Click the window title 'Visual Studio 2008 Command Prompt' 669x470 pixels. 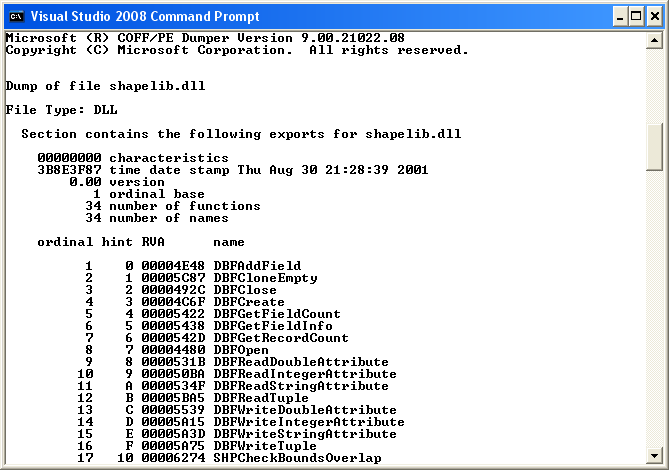145,16
